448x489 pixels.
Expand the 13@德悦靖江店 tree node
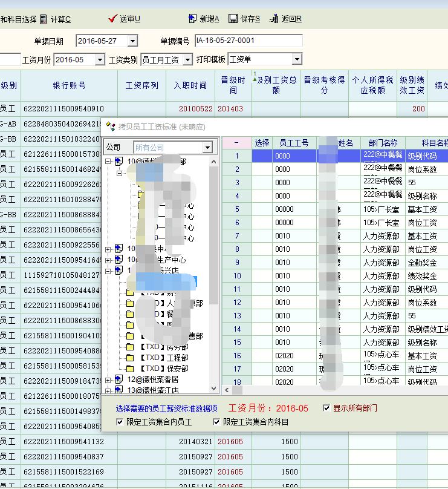tap(108, 390)
